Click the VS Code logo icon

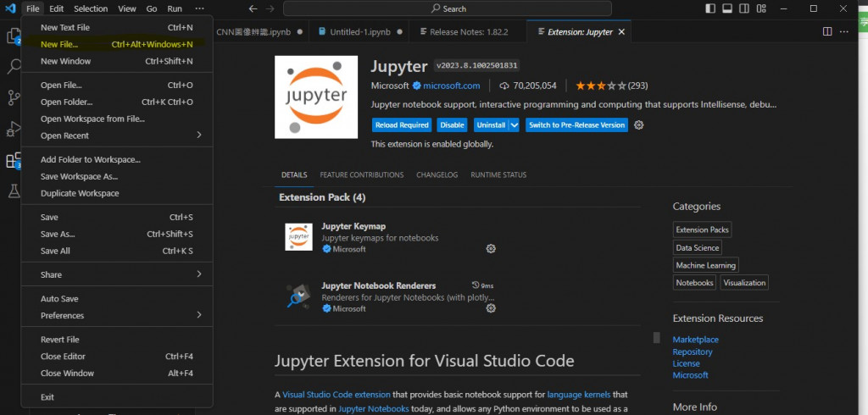10,8
